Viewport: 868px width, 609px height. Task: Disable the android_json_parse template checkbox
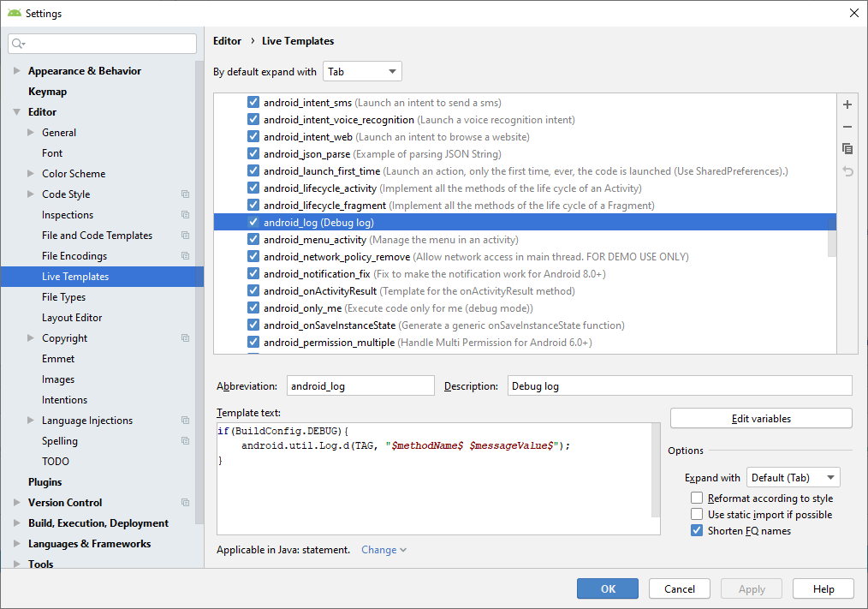[253, 154]
